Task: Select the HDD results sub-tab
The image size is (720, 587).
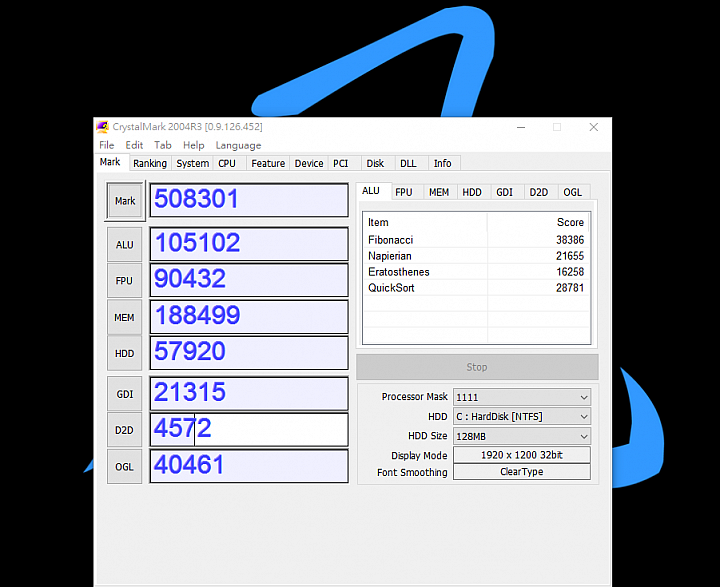Action: point(472,192)
